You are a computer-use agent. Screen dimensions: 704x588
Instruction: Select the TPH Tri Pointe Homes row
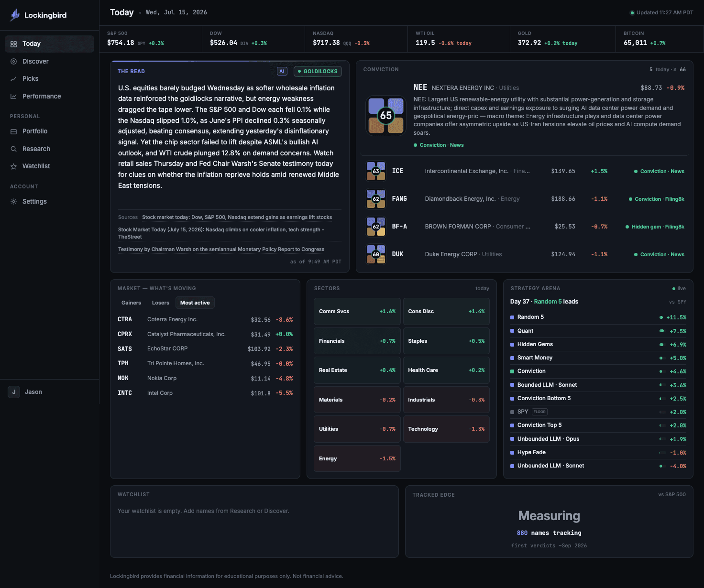point(205,363)
